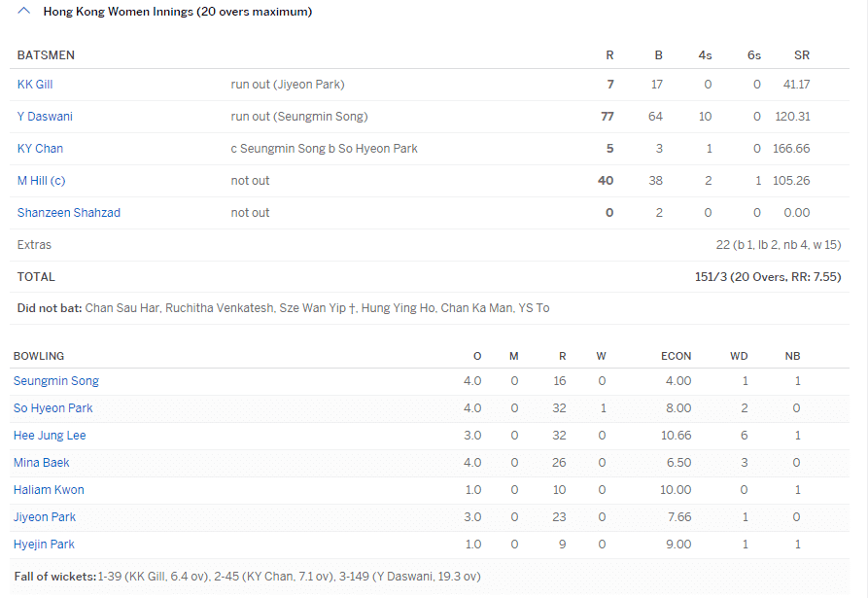Click the Hong Kong Women Innings heading
Viewport: 868px width, 598px height.
coord(177,12)
